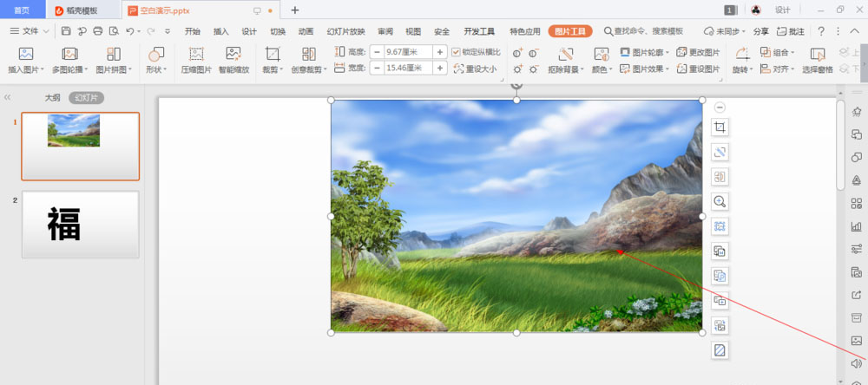Image resolution: width=868 pixels, height=385 pixels.
Task: Click the 批注 comment button
Action: point(791,31)
